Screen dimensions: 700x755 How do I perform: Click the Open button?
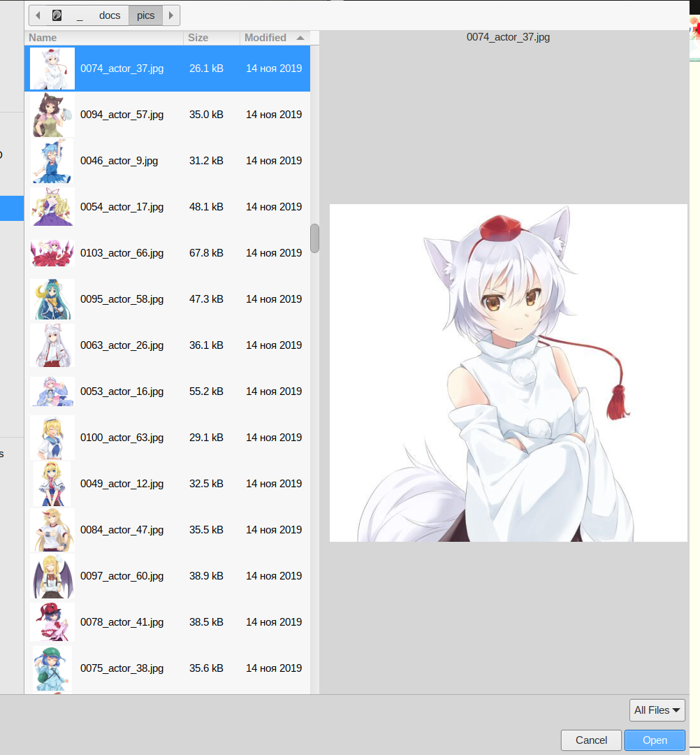[655, 740]
